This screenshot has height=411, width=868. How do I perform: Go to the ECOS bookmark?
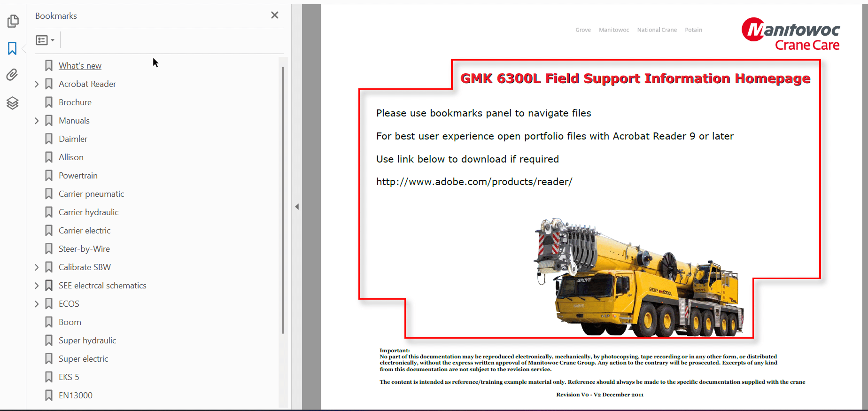click(x=69, y=304)
